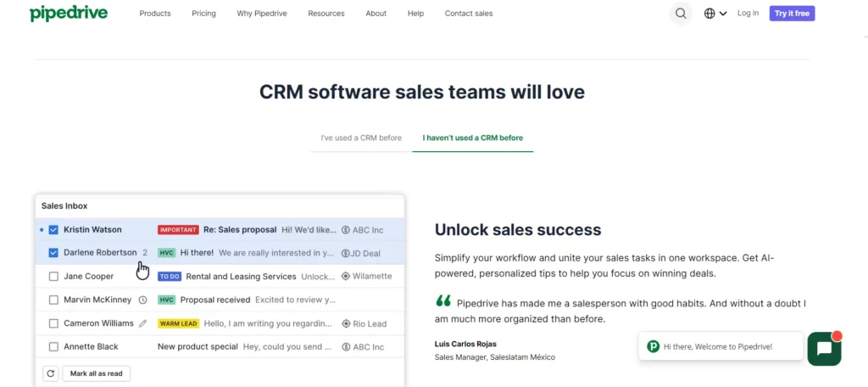Click the dollar icon next to JD Deal
Image resolution: width=868 pixels, height=387 pixels.
click(346, 254)
